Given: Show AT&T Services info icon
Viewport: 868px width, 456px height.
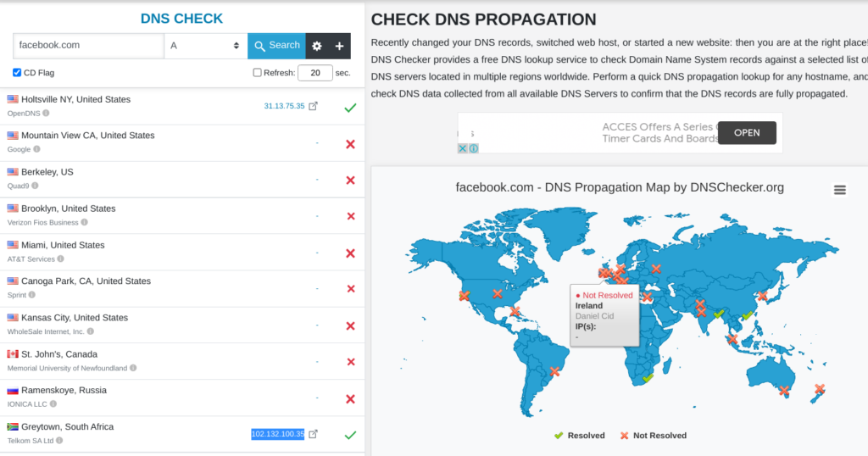Looking at the screenshot, I should [x=60, y=259].
